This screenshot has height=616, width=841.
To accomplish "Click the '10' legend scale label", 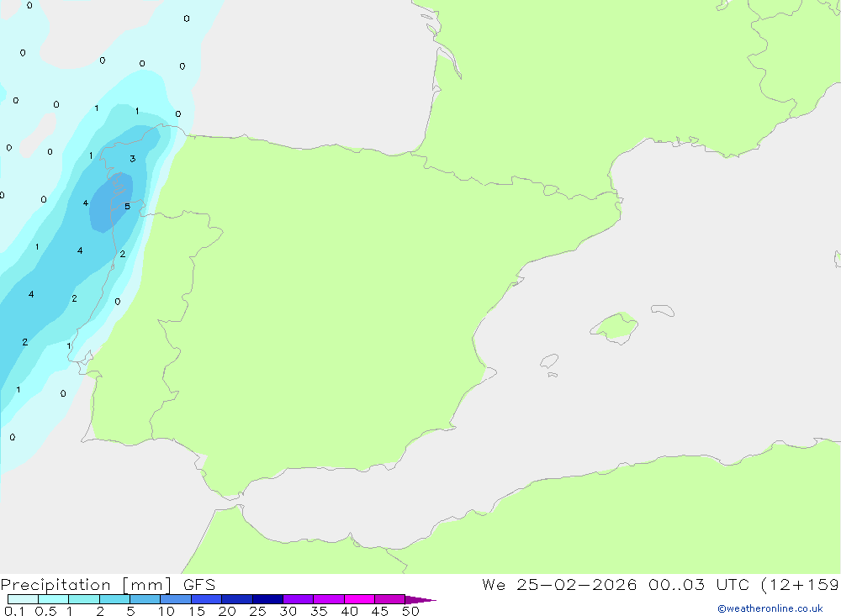I will pyautogui.click(x=167, y=611).
